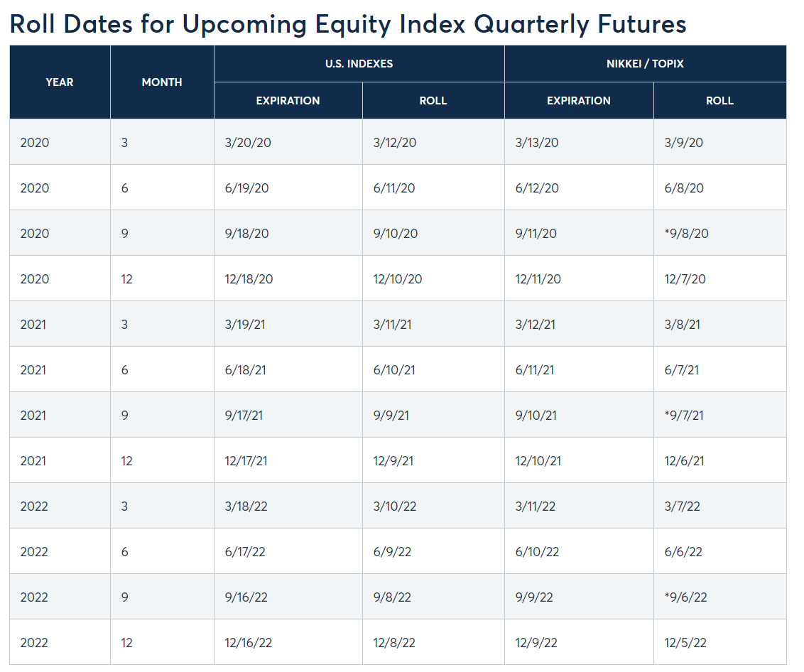Select ROLL header under U.S. Indexes
The width and height of the screenshot is (804, 672).
433,101
